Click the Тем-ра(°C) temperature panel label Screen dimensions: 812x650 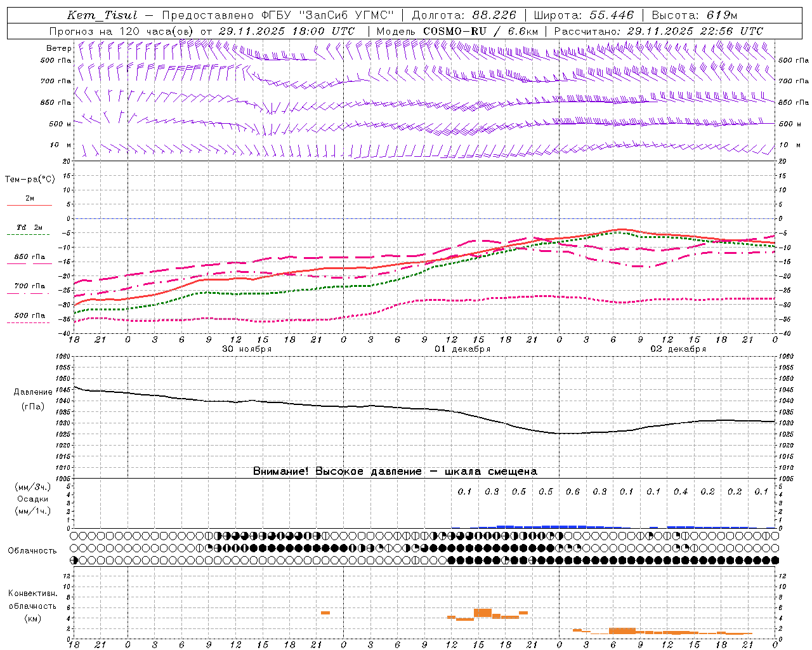point(30,180)
